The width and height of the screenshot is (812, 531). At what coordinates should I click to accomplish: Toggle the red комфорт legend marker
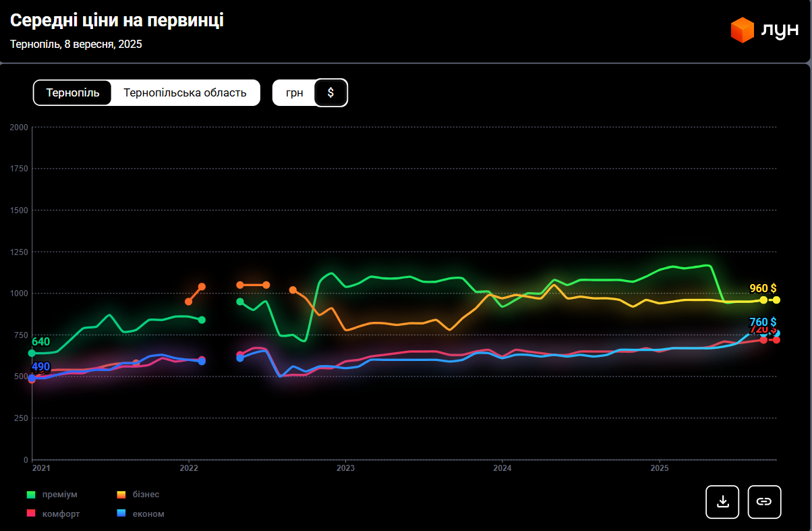tap(30, 513)
